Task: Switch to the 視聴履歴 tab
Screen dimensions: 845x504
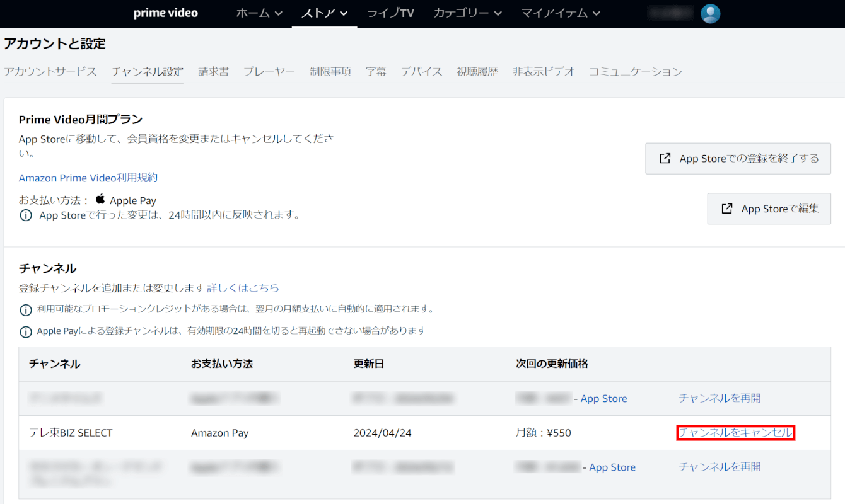Action: (477, 72)
